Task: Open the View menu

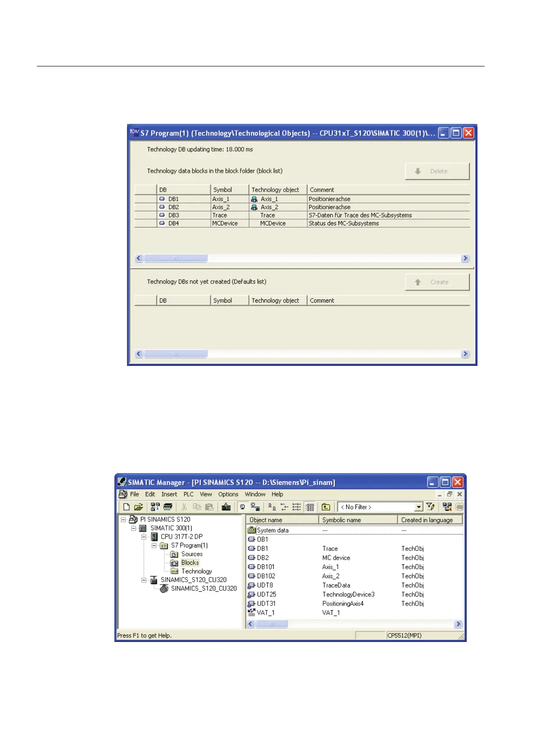Action: 206,494
